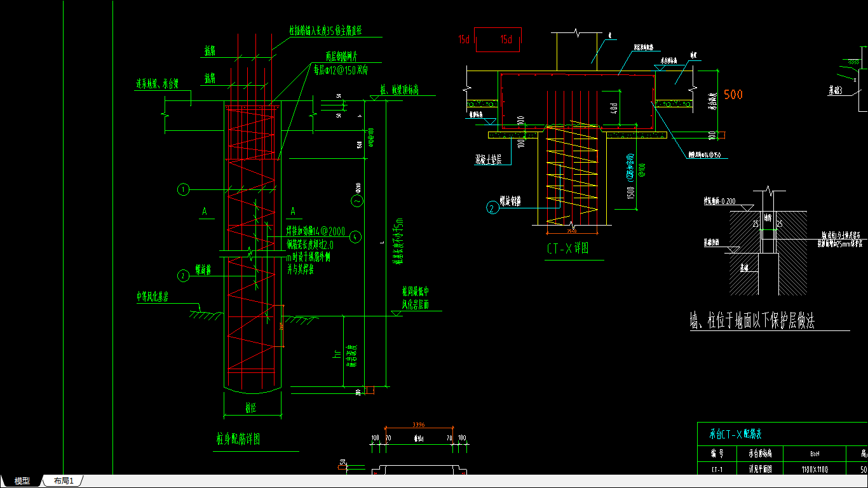Select the 3396 dimension text
868x488 pixels.
pyautogui.click(x=418, y=424)
